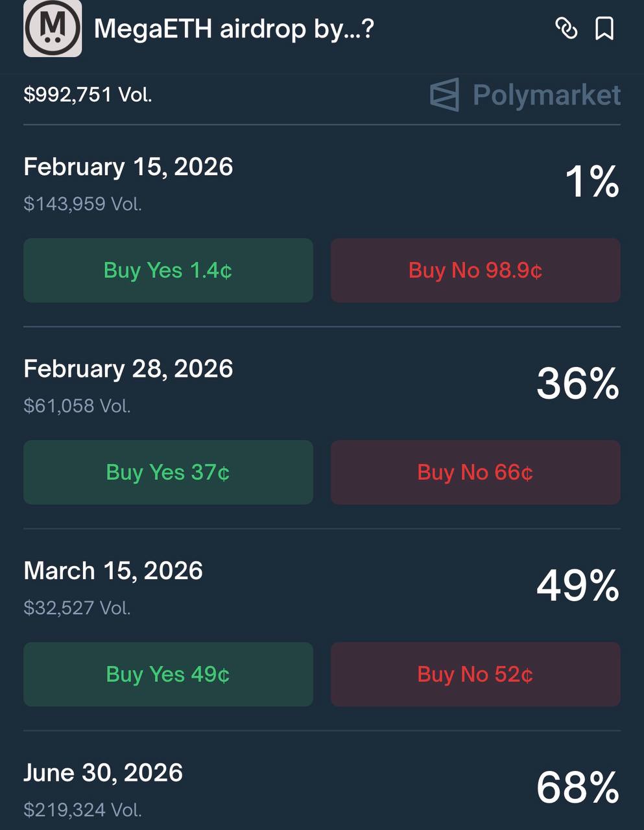The width and height of the screenshot is (644, 830).
Task: Buy Yes at 37¢ for February 28
Action: [x=168, y=473]
